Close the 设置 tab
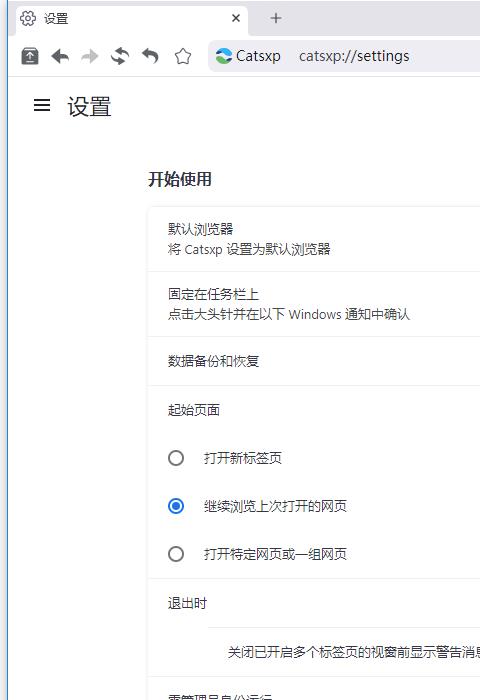This screenshot has height=700, width=480. click(x=236, y=18)
